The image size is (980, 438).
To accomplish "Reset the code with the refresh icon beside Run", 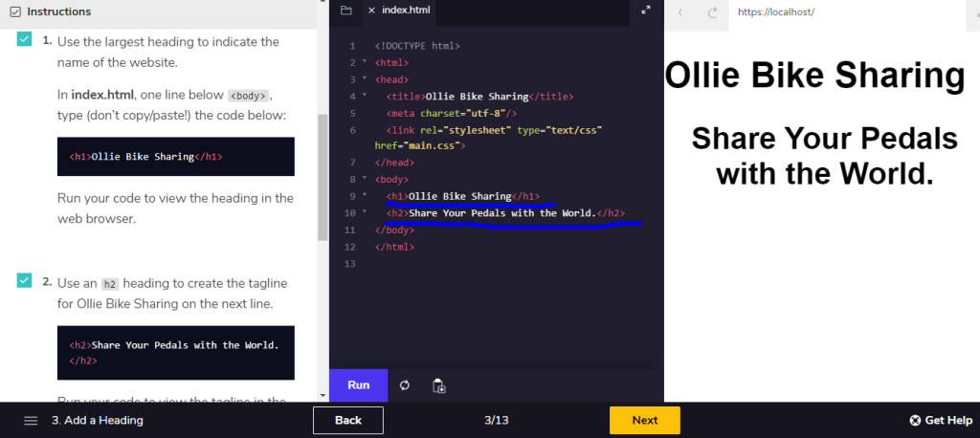I will tap(405, 385).
